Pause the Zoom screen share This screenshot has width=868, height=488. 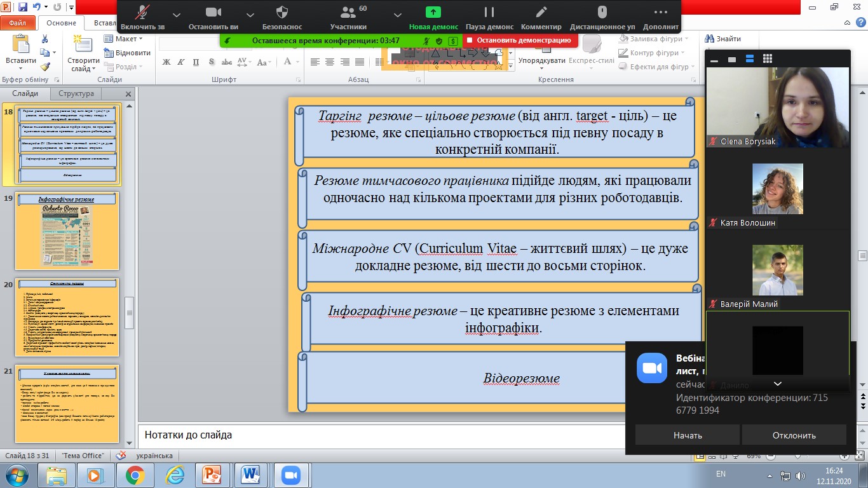pos(489,17)
